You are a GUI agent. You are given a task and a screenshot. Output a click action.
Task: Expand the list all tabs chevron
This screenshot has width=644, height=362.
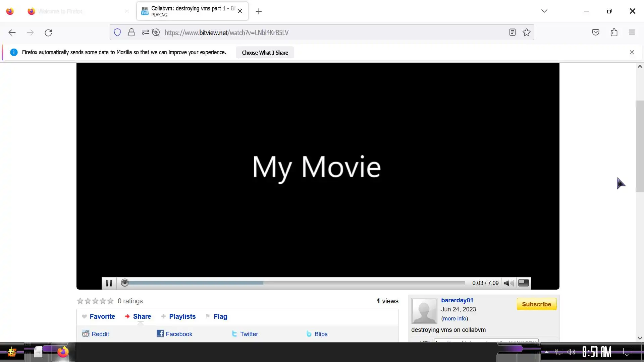point(544,11)
